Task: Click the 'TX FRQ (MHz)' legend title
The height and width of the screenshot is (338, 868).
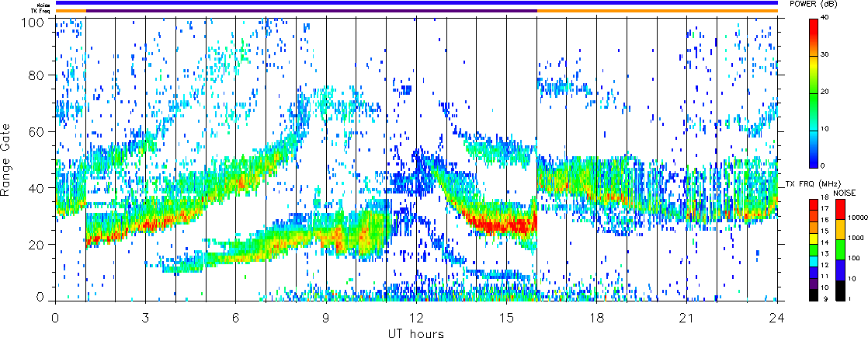Action: [813, 184]
